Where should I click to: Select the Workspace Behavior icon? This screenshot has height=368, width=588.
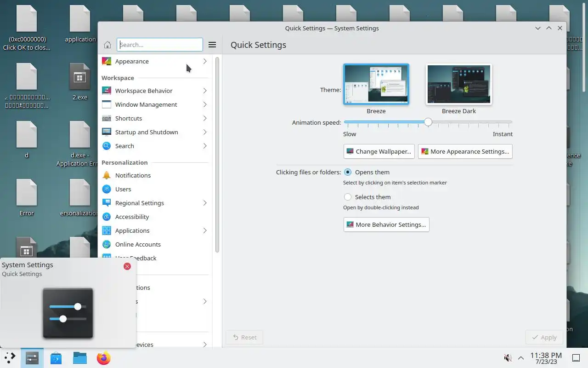(107, 91)
